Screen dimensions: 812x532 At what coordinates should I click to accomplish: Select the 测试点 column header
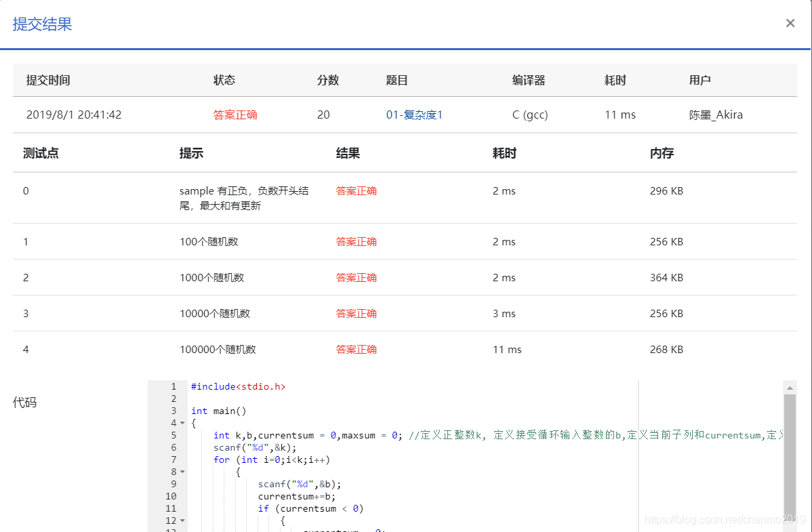(41, 153)
